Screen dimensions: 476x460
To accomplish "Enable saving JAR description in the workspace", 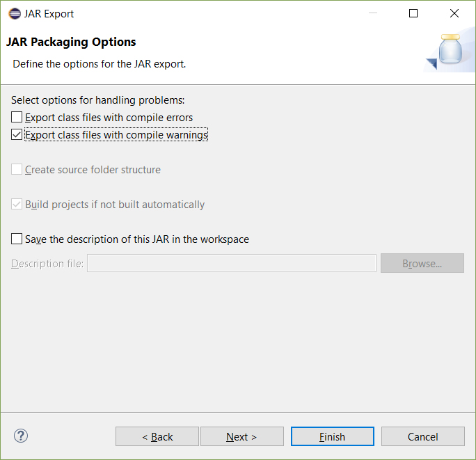I will pos(17,239).
